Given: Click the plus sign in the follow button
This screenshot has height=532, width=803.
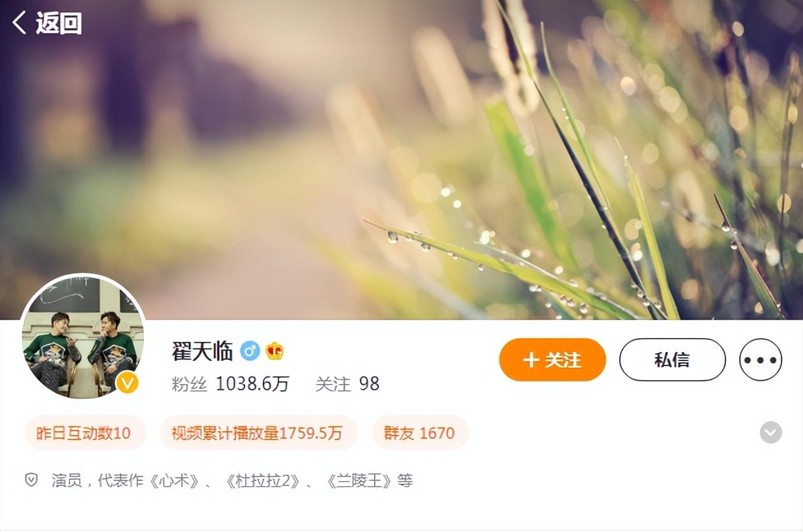Looking at the screenshot, I should tap(531, 360).
